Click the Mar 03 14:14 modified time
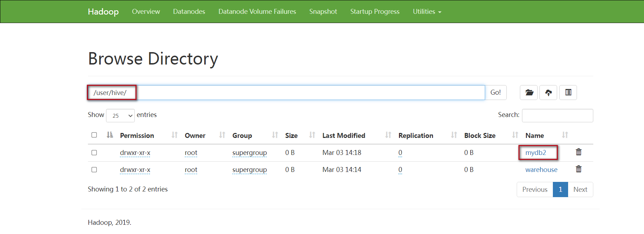Screen dimensions: 644x234 point(342,170)
